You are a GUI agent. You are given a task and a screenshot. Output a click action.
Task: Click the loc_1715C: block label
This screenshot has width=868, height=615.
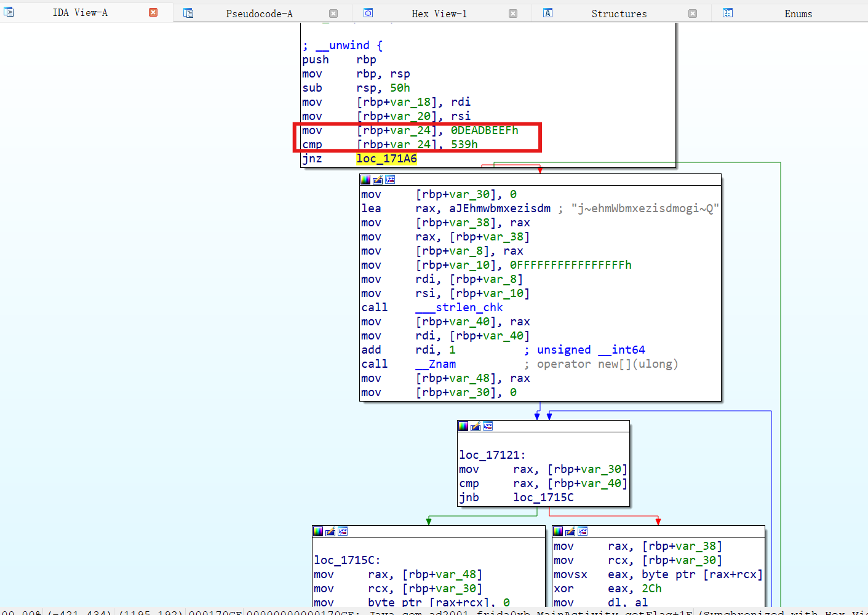pyautogui.click(x=347, y=560)
